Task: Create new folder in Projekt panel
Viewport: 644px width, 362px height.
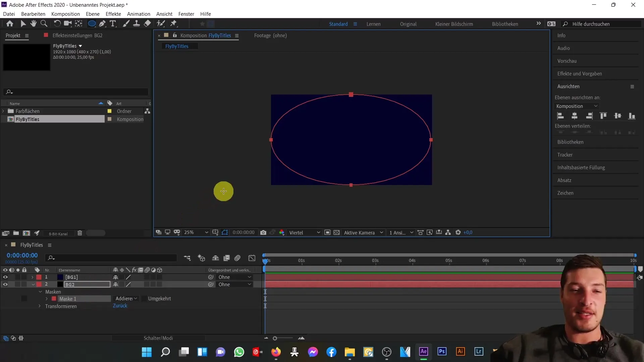Action: [x=16, y=233]
